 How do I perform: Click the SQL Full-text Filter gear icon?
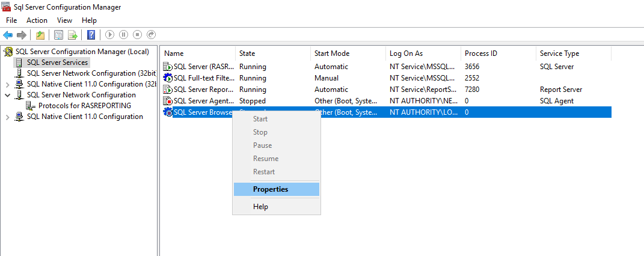click(x=168, y=78)
